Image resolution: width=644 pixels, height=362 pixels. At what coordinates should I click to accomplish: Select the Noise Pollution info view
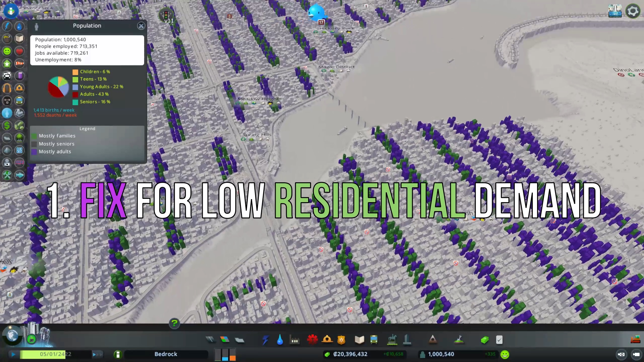point(7,88)
